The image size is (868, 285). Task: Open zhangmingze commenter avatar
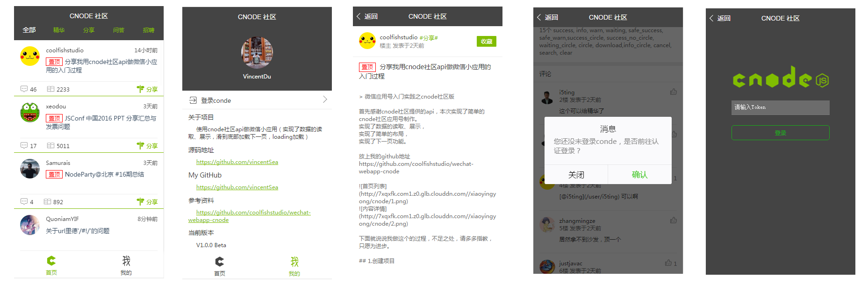point(547,225)
